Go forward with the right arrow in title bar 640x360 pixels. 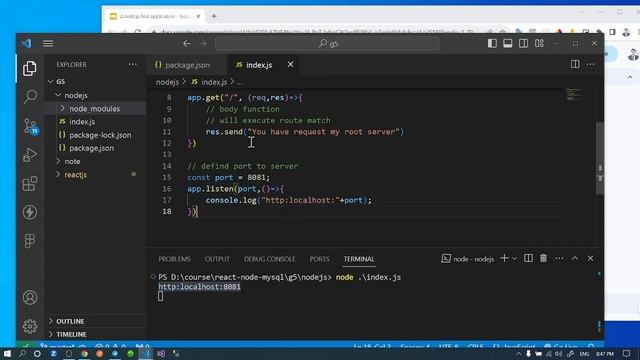pyautogui.click(x=203, y=43)
